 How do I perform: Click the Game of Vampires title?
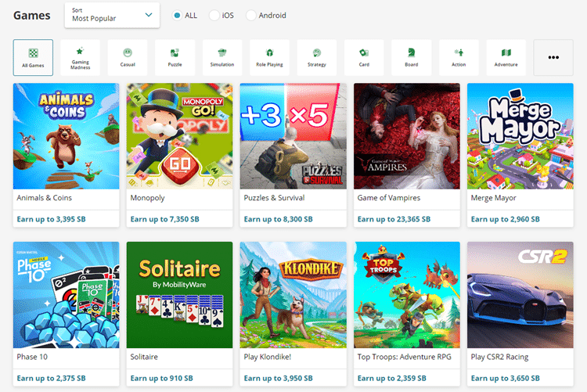(x=388, y=198)
